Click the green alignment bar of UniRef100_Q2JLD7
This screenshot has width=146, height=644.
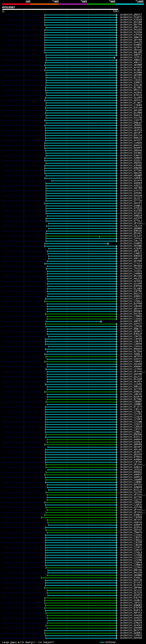82,236
